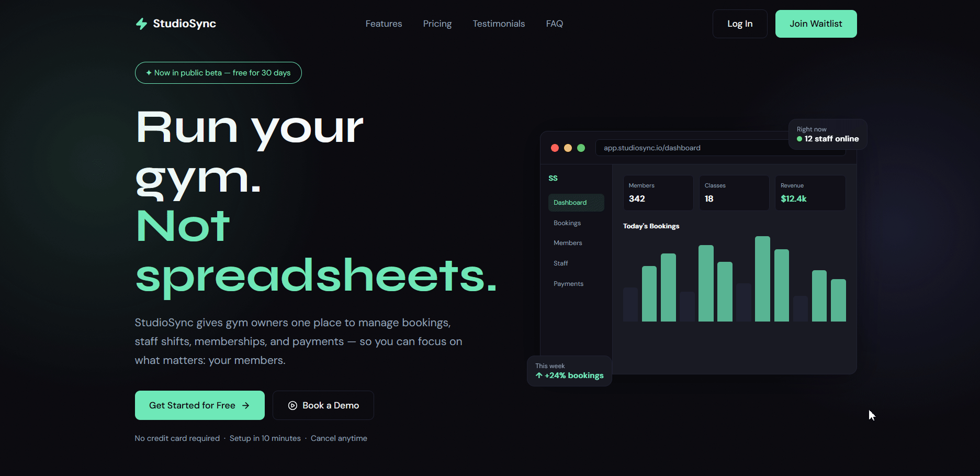Image resolution: width=980 pixels, height=476 pixels.
Task: Click the app.studiosync.io/dashboard address bar
Action: (691, 148)
